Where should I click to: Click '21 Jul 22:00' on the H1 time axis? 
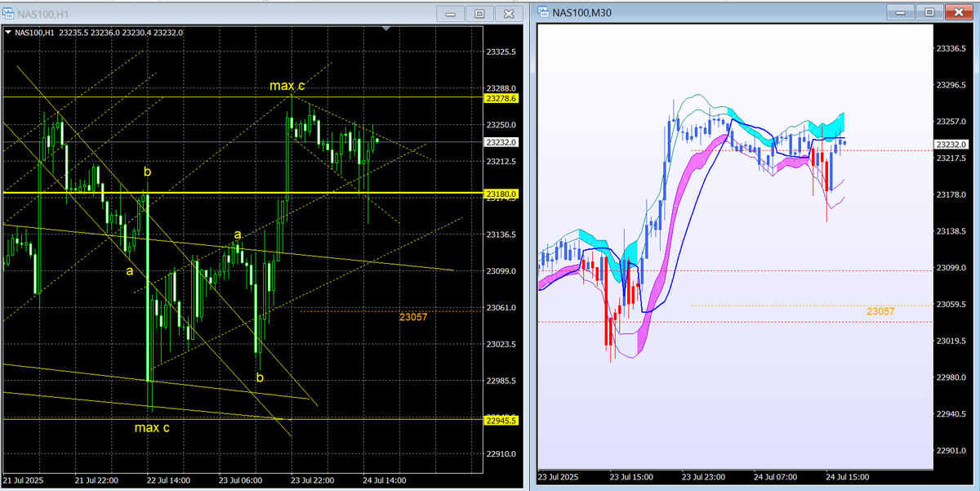tap(96, 480)
